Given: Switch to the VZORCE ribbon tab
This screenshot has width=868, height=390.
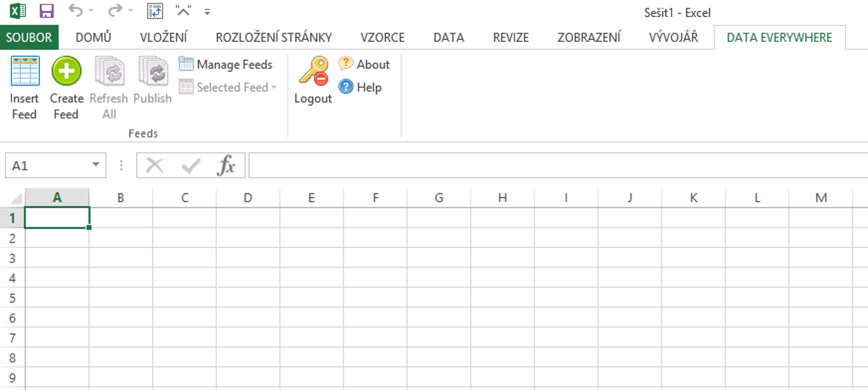Looking at the screenshot, I should [382, 38].
